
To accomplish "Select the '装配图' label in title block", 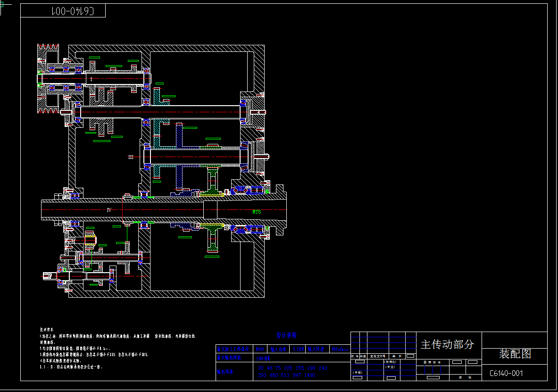I will pyautogui.click(x=515, y=353).
